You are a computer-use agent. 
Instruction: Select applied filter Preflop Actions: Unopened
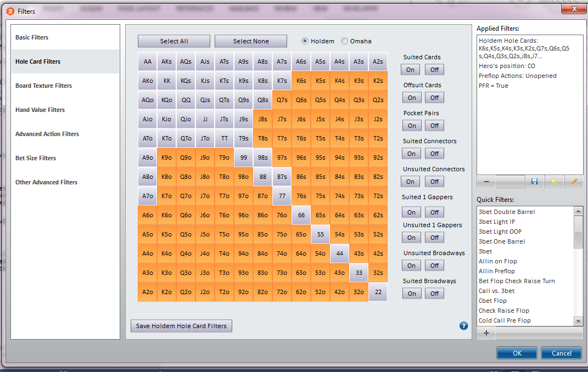coord(517,76)
